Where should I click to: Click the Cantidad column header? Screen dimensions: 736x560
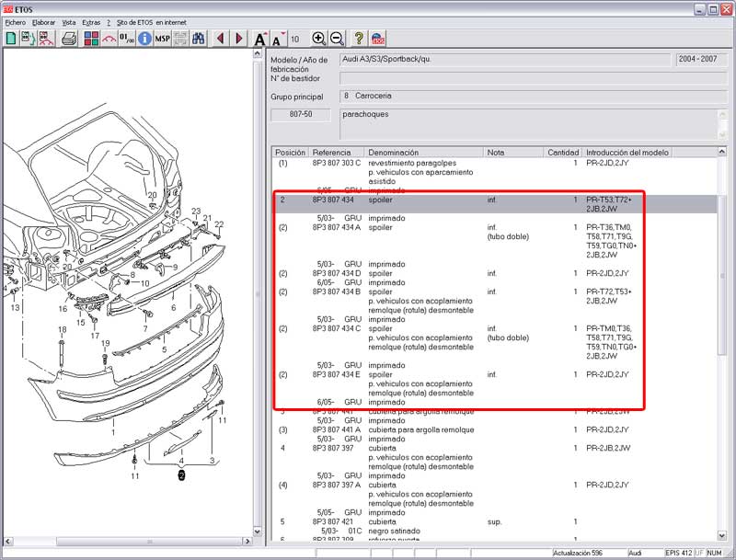point(563,153)
